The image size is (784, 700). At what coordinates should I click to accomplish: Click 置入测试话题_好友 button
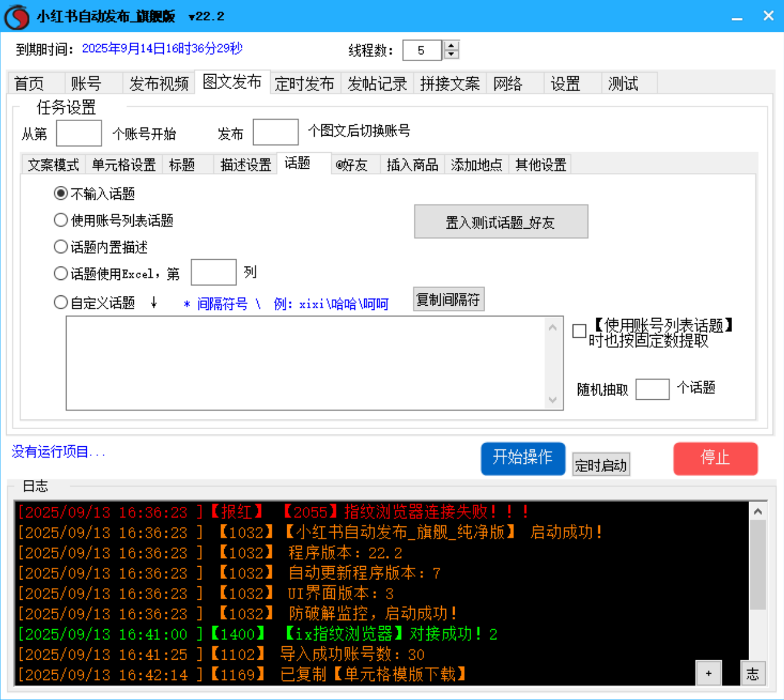(501, 221)
